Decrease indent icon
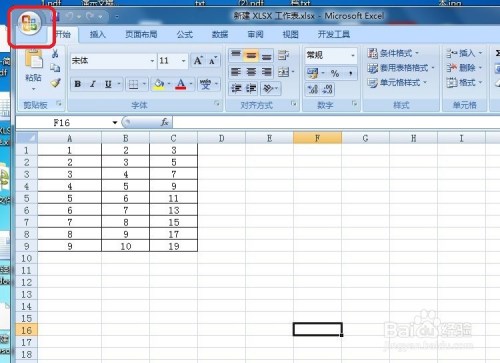500x363 pixels. click(x=236, y=88)
